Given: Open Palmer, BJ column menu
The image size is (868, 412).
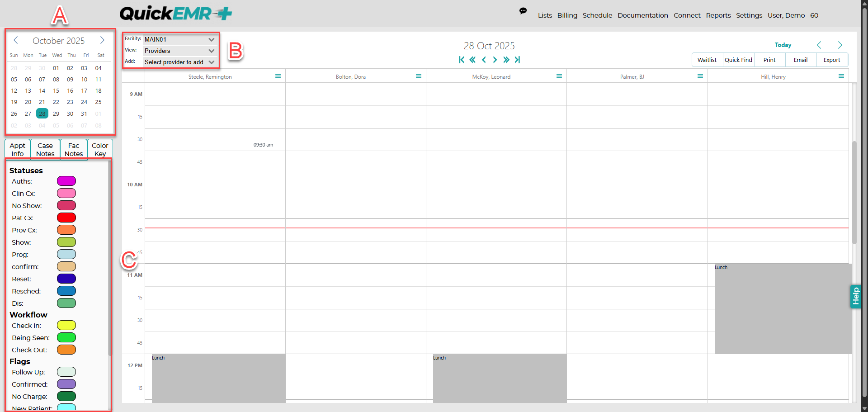Looking at the screenshot, I should [x=700, y=76].
